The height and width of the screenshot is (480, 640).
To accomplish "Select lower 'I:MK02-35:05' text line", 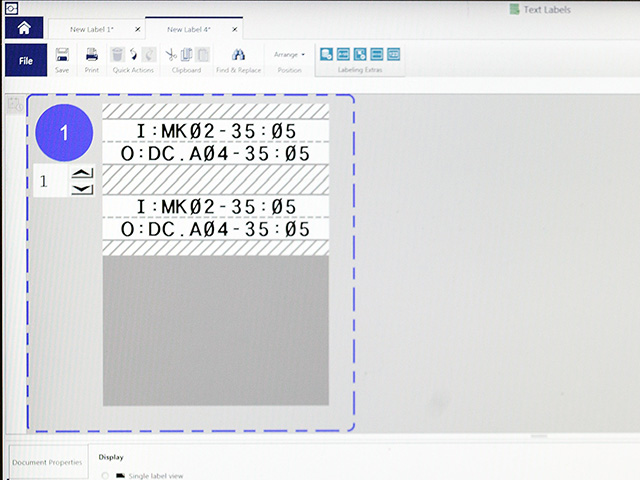I will (x=216, y=207).
